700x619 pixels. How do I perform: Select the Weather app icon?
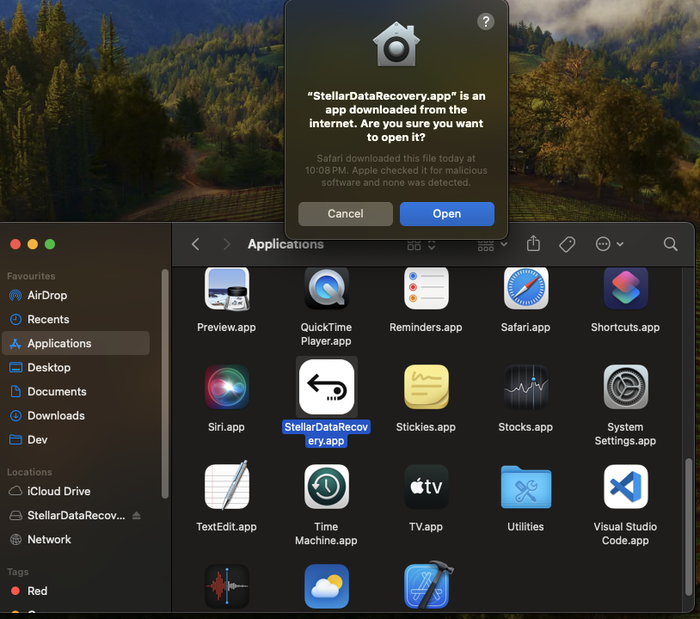pos(326,586)
